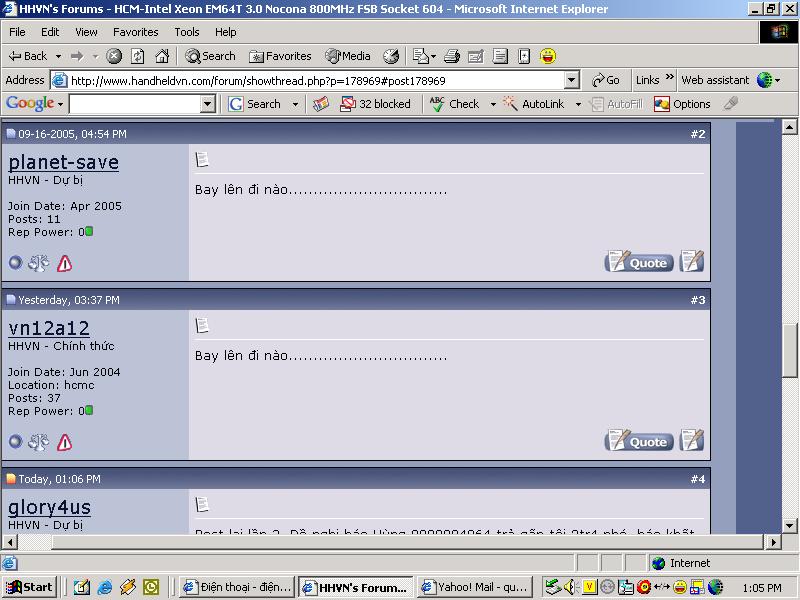The width and height of the screenshot is (800, 600).
Task: Open the vn12a12 username link
Action: coord(49,328)
